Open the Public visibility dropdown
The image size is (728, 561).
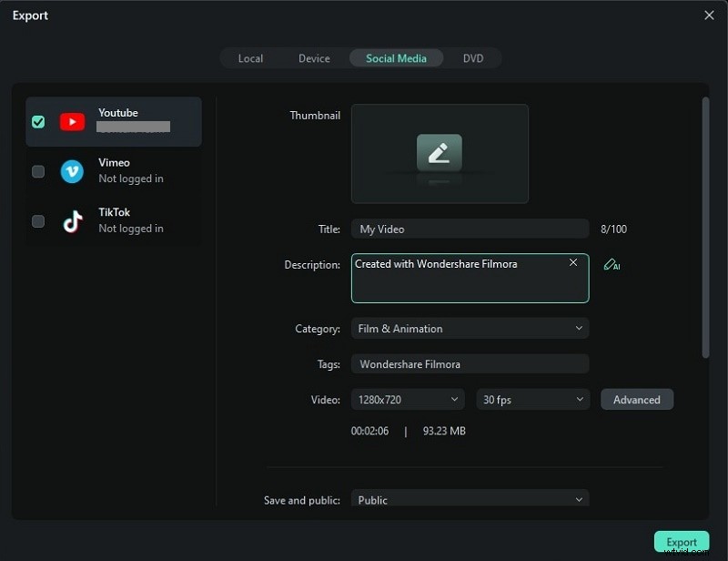click(470, 499)
